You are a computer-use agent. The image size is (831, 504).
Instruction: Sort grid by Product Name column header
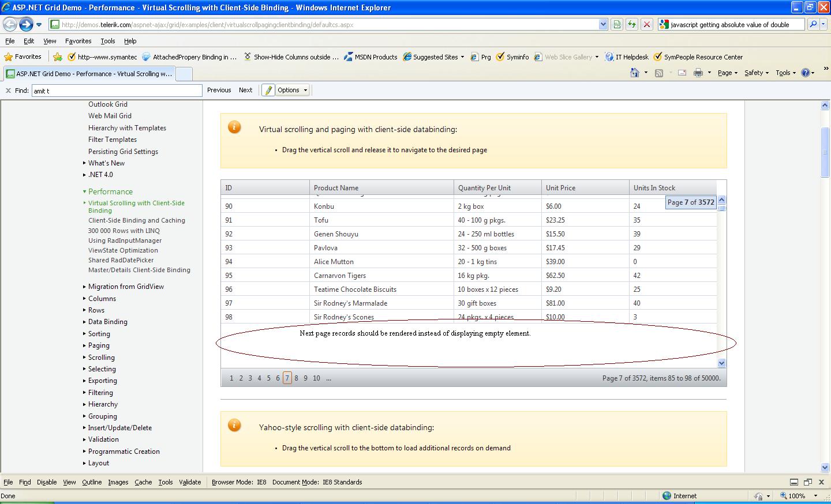click(x=336, y=188)
